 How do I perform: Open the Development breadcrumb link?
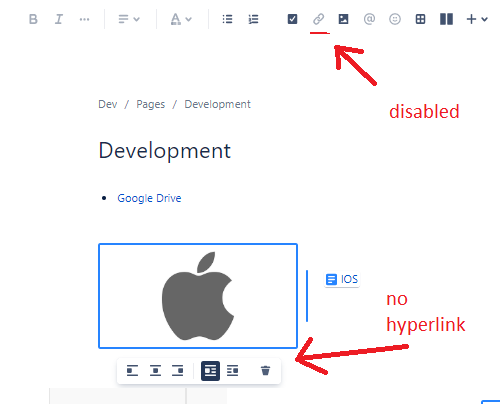point(217,104)
